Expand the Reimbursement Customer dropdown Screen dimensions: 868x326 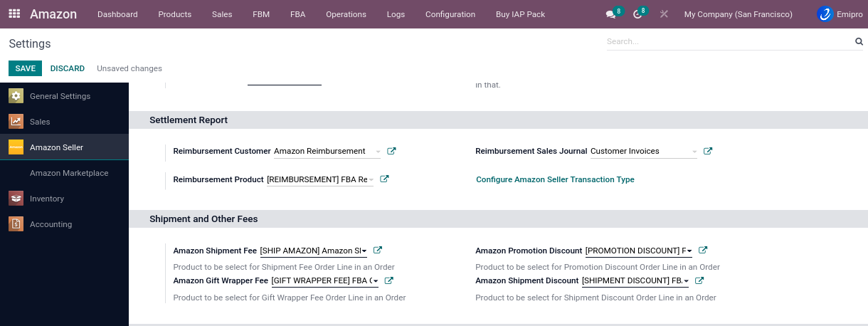(378, 152)
